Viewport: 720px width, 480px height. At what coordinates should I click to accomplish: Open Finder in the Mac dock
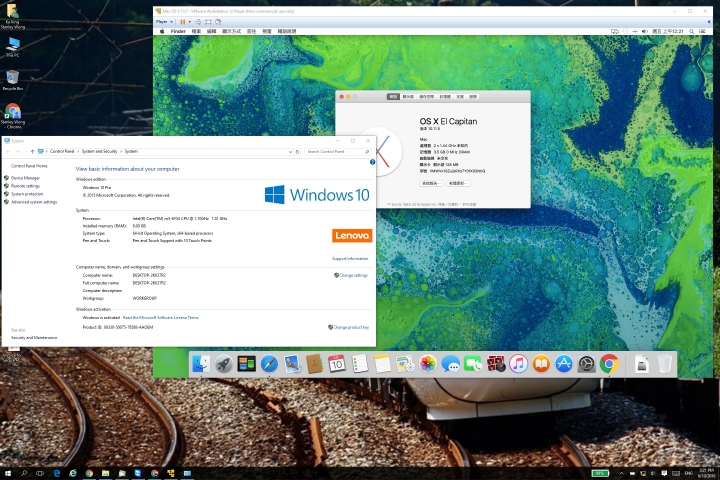pos(201,364)
